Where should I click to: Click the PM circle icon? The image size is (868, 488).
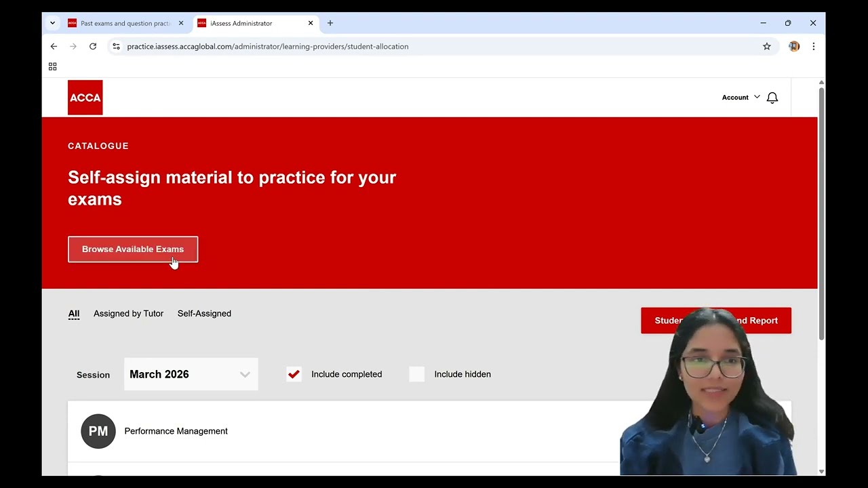tap(98, 431)
